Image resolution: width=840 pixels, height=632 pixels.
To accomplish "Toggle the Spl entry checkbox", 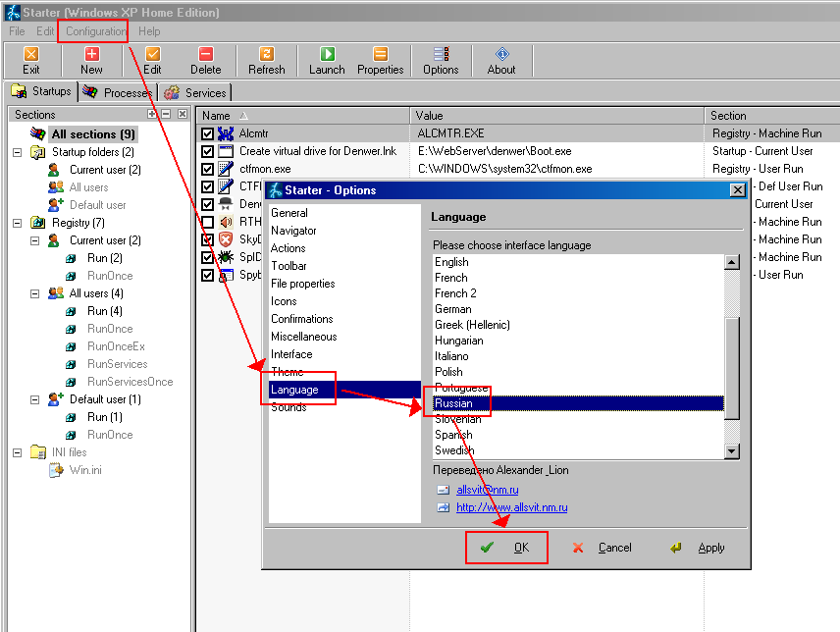I will click(208, 257).
